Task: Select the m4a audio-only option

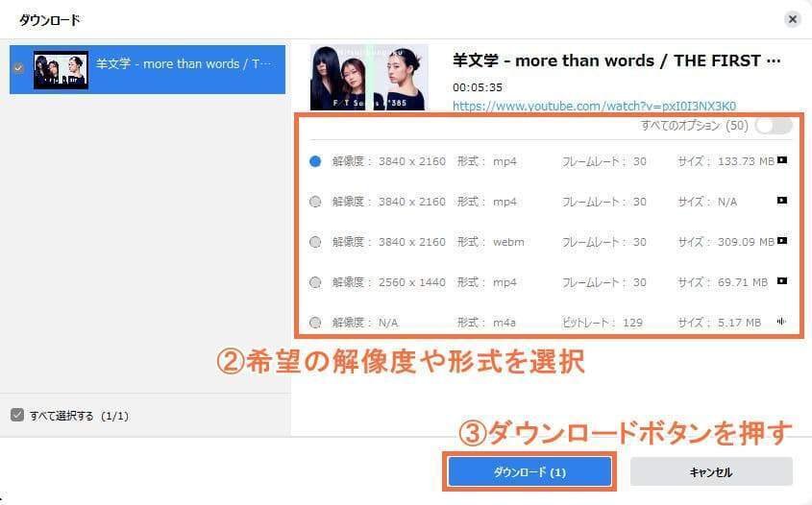Action: 315,323
